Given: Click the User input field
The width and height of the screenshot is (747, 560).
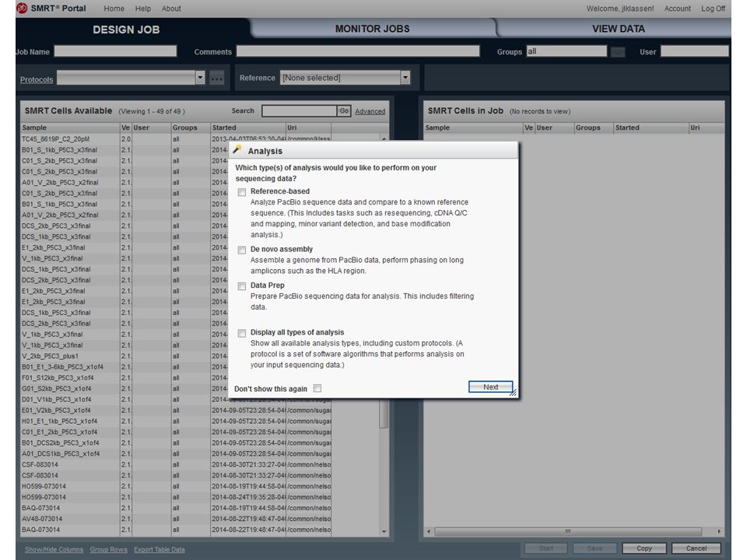Looking at the screenshot, I should (695, 51).
